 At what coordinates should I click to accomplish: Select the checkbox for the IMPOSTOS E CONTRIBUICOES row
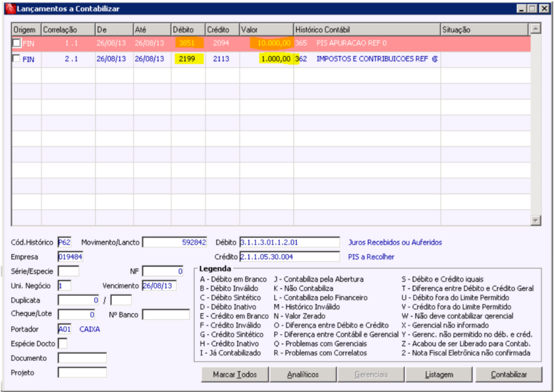click(16, 59)
